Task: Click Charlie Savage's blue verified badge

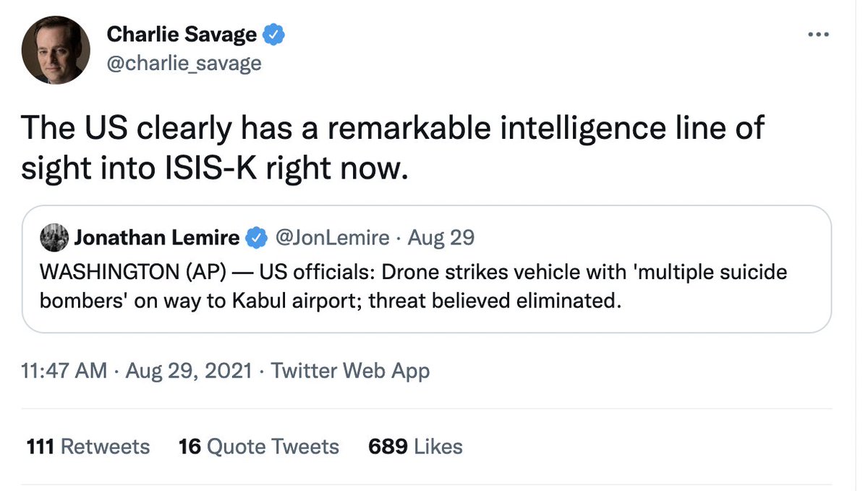Action: [273, 34]
